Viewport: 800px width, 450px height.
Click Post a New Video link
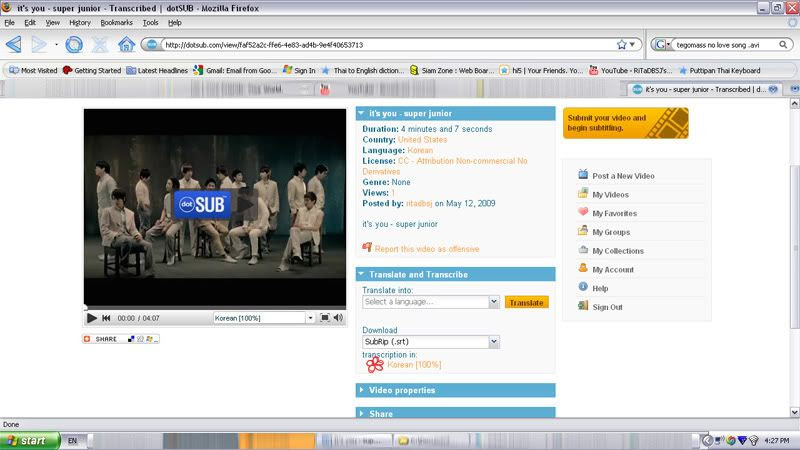tap(623, 176)
